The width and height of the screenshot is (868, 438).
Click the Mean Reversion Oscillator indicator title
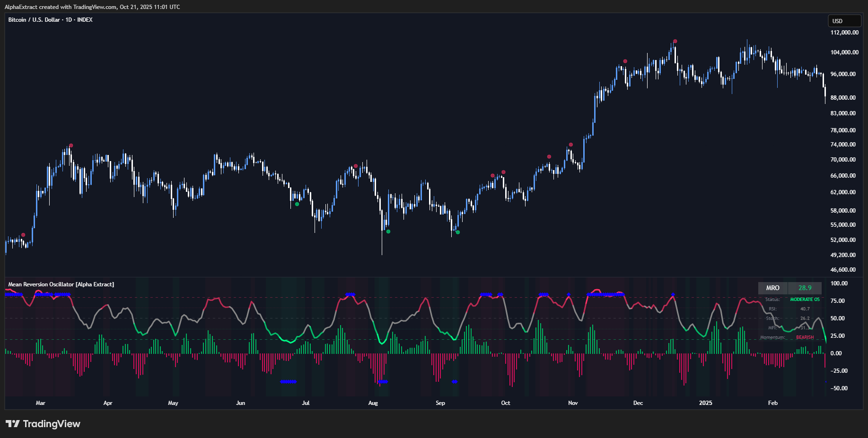[61, 284]
